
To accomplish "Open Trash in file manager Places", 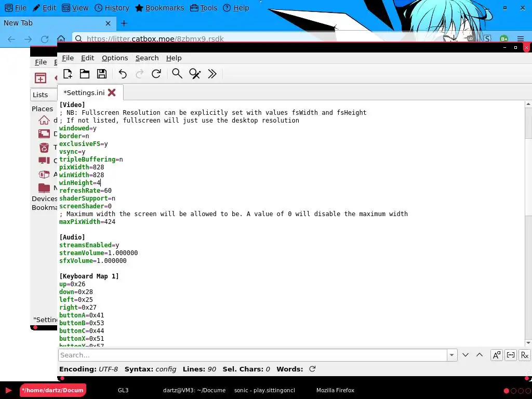I will (x=44, y=147).
